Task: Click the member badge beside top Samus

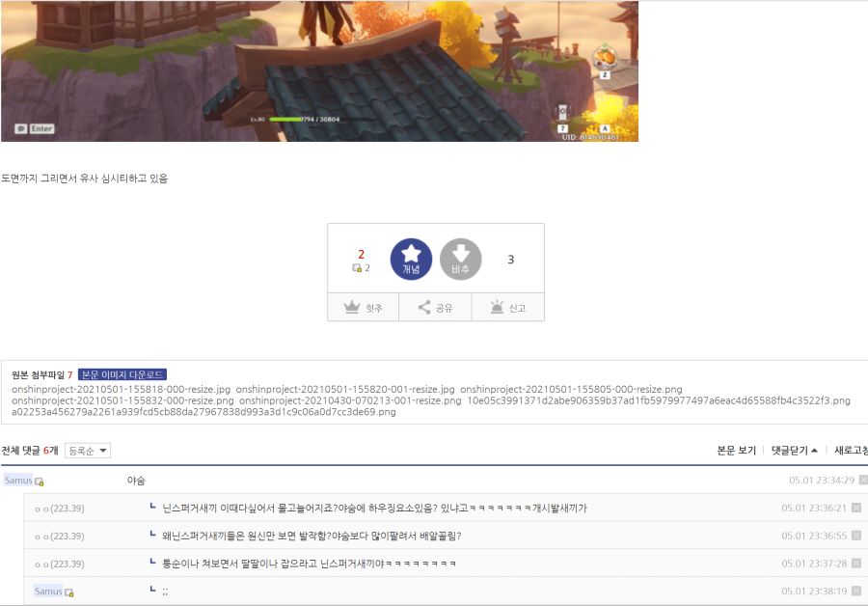Action: (x=40, y=481)
